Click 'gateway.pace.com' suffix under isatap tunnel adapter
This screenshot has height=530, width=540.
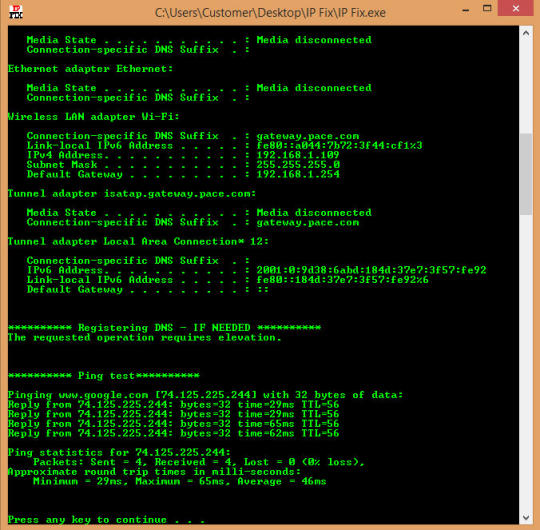point(308,222)
